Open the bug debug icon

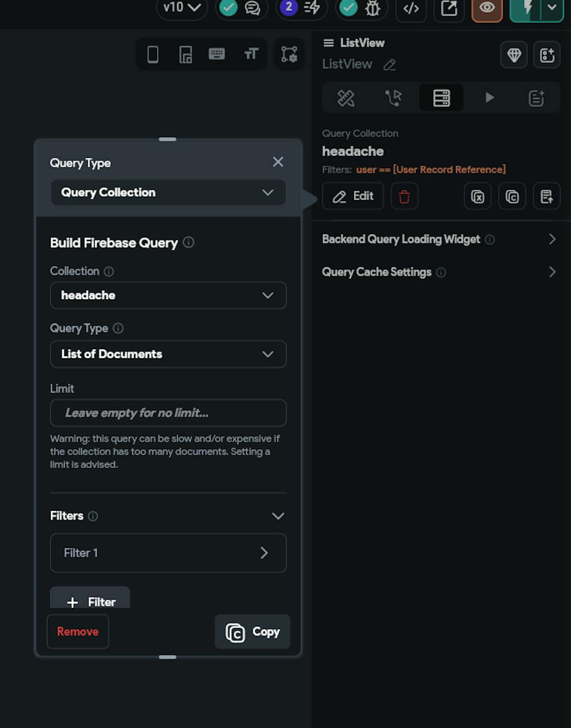[372, 8]
